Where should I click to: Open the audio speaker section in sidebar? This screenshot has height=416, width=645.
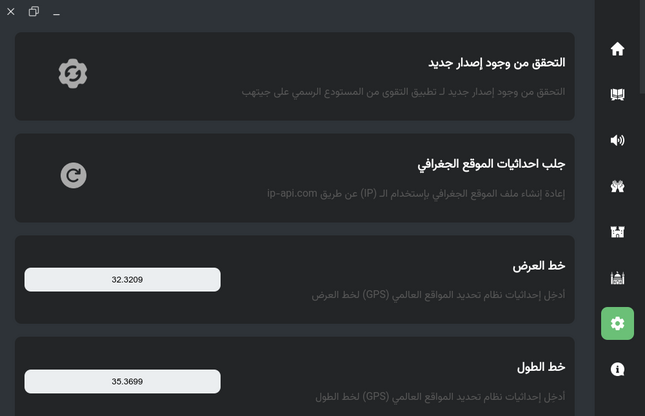tap(617, 140)
